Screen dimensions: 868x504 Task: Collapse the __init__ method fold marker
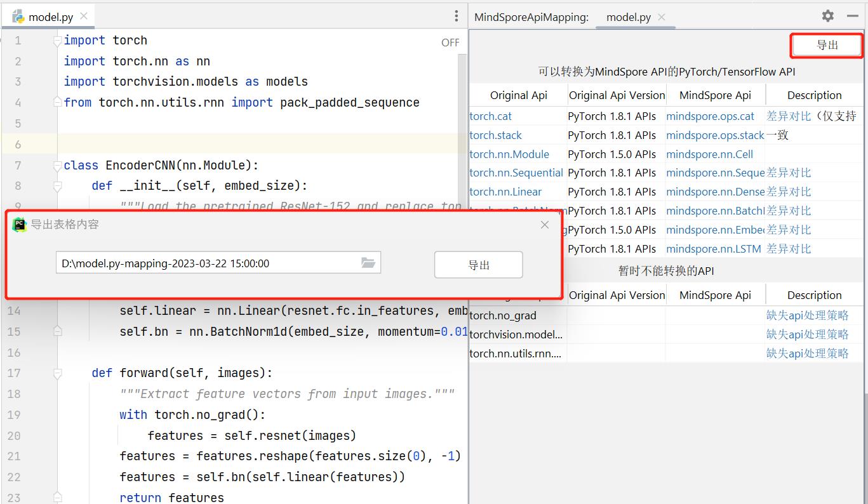tap(57, 186)
